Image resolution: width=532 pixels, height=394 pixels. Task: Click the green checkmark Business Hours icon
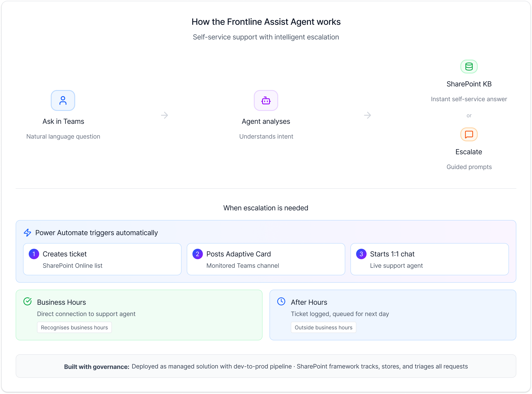pyautogui.click(x=28, y=301)
